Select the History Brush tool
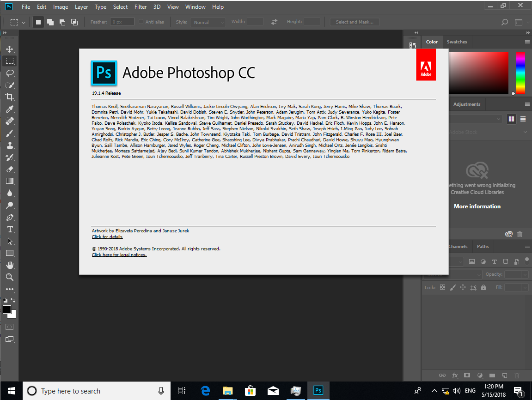The width and height of the screenshot is (532, 400). (10, 158)
